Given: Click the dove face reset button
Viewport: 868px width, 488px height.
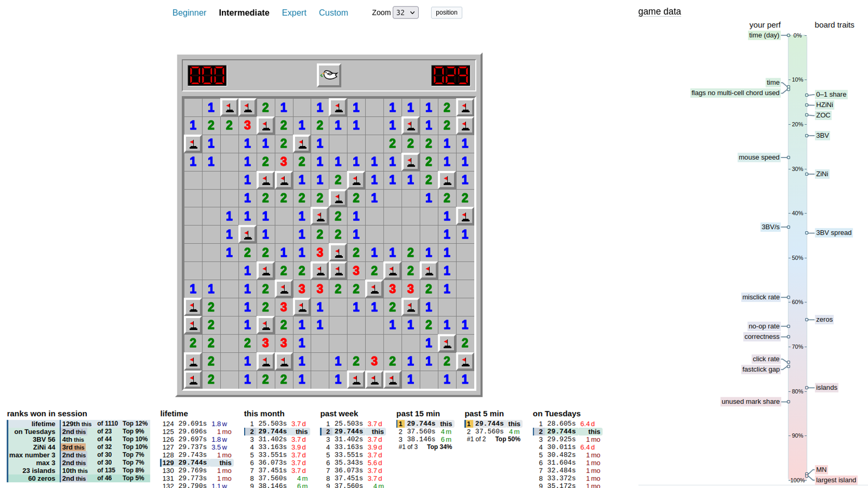Looking at the screenshot, I should [x=329, y=75].
